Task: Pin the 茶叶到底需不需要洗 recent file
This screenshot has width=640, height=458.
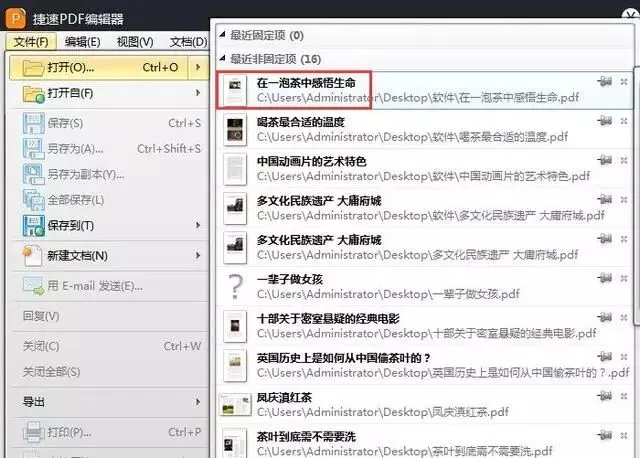Action: tap(605, 435)
